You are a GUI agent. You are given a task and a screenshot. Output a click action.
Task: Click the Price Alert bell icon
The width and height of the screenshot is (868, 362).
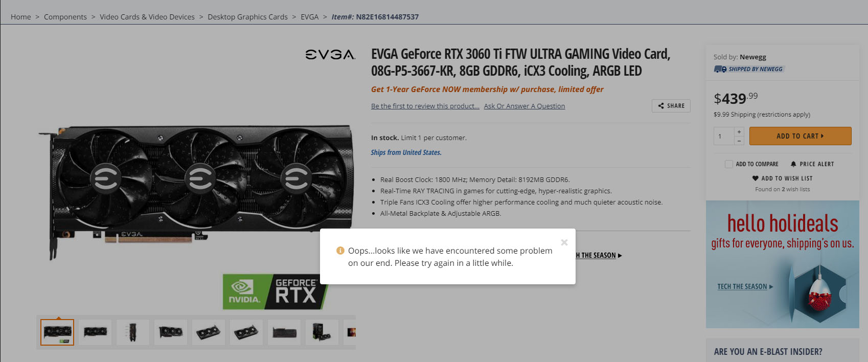pos(793,164)
